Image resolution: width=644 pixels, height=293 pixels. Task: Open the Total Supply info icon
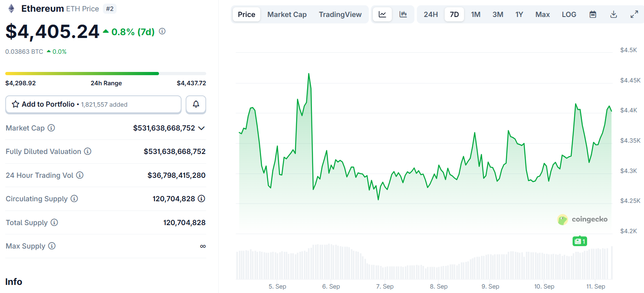[x=54, y=222]
